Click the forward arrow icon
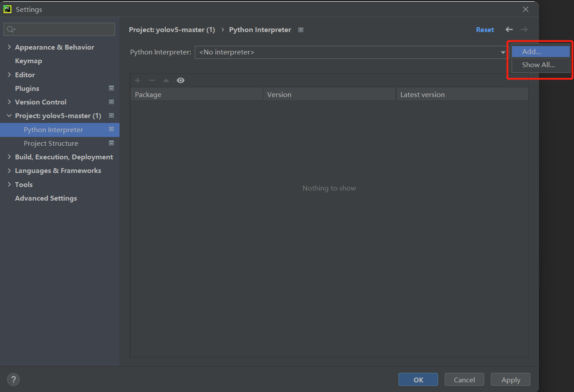 point(524,29)
